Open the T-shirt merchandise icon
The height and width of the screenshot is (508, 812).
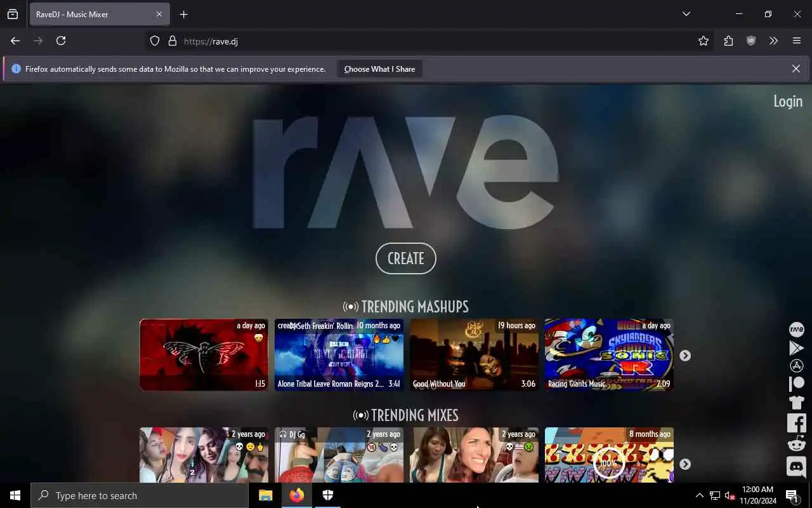tap(796, 403)
